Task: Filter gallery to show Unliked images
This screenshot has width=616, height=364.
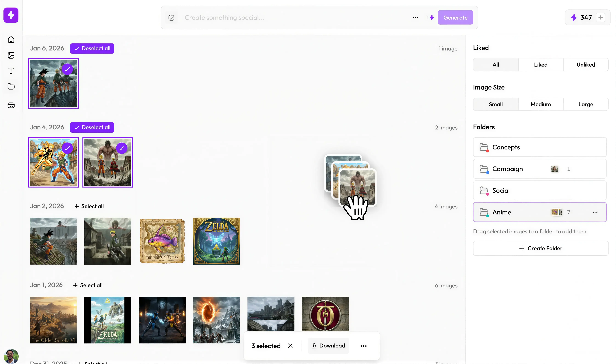Action: [x=586, y=65]
